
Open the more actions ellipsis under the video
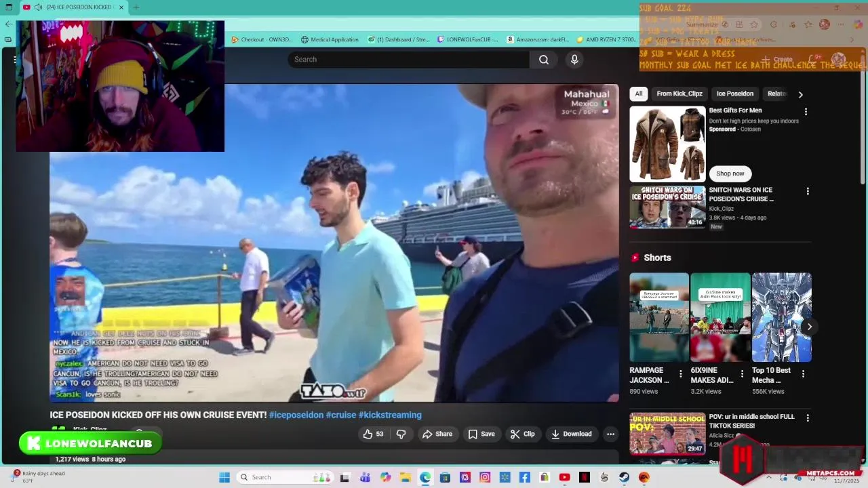[x=610, y=434]
